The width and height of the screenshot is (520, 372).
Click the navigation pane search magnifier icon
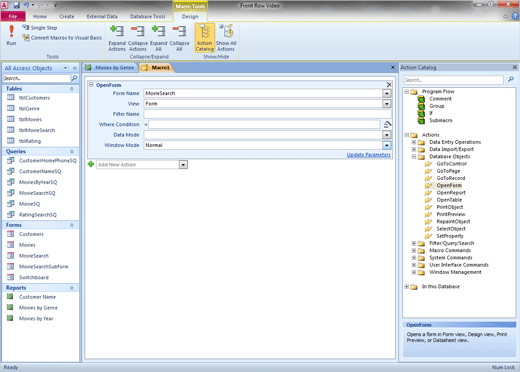click(x=74, y=78)
